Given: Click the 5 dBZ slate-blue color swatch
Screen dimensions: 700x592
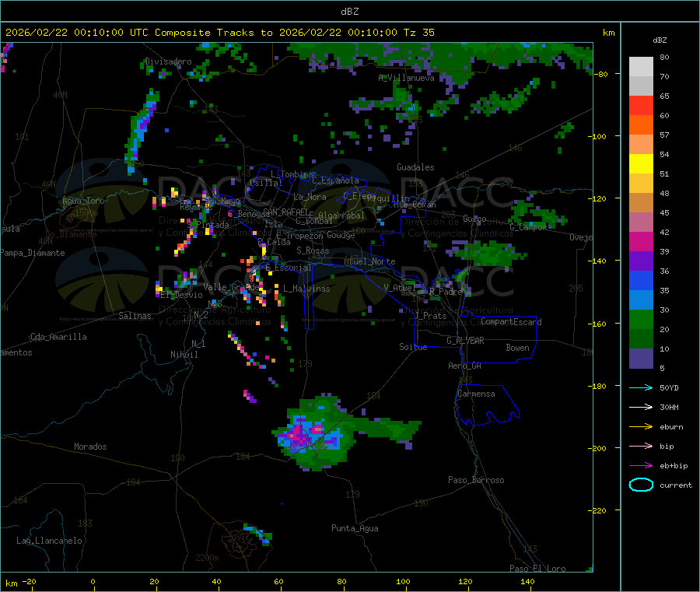Looking at the screenshot, I should point(641,359).
